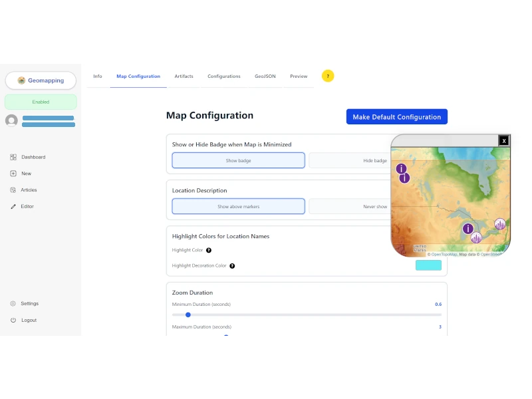532x399 pixels.
Task: Enable Hide badge for minimized map
Action: [x=374, y=160]
